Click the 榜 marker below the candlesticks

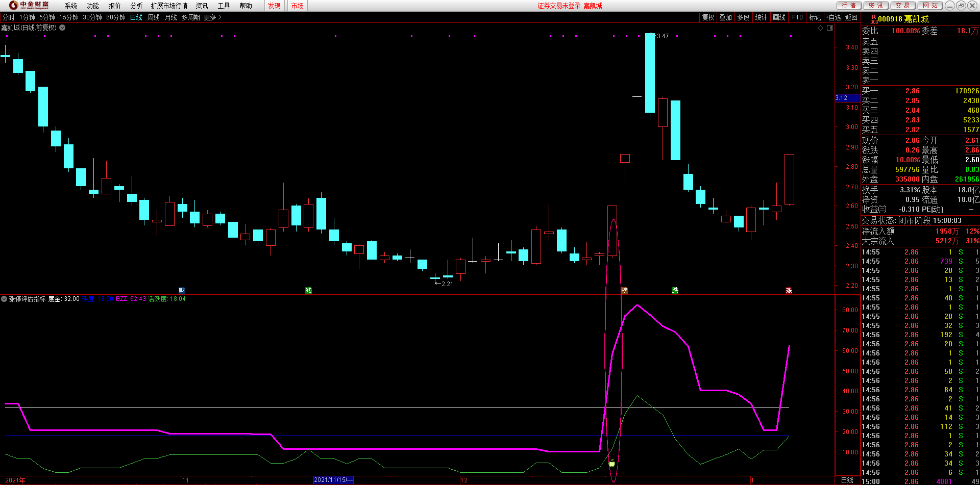(624, 290)
